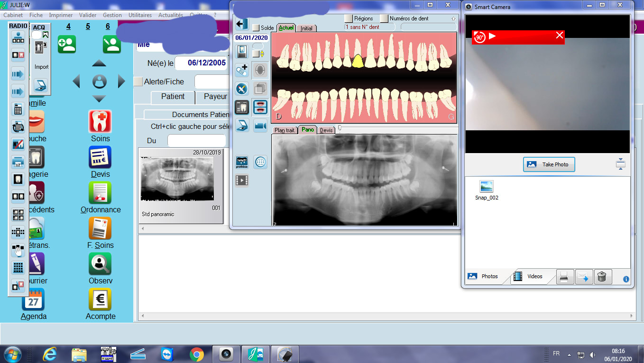
Task: Open the Soins module icon
Action: 100,122
